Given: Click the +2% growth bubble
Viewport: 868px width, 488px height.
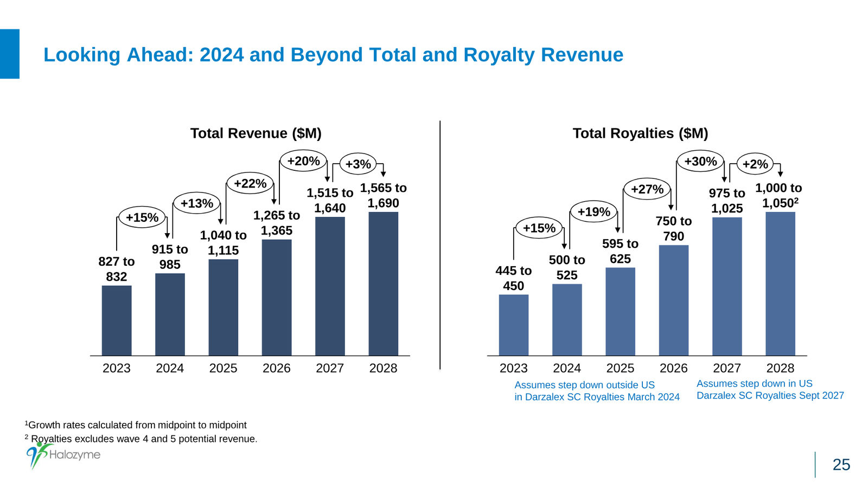Looking at the screenshot, I should click(755, 164).
